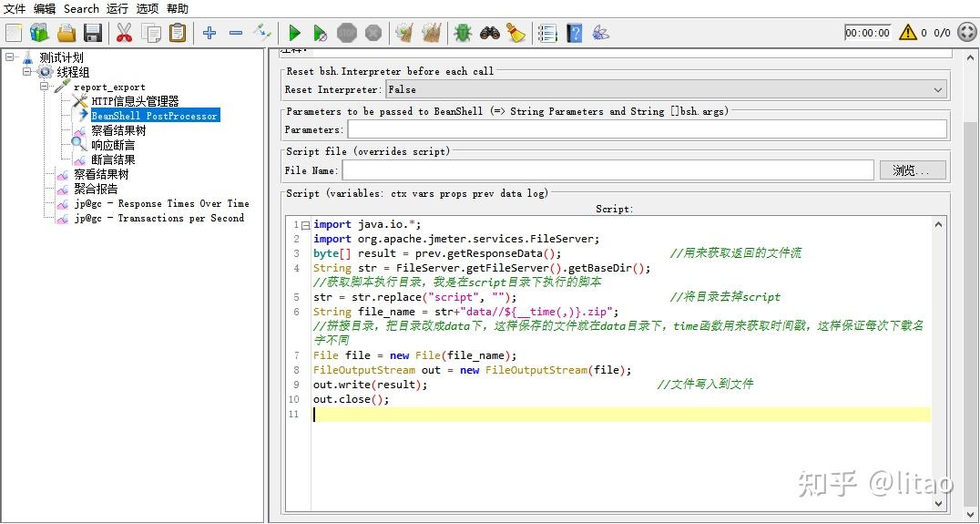Click empty line 11 in script editor
Viewport: 980px width, 524px height.
coord(621,415)
